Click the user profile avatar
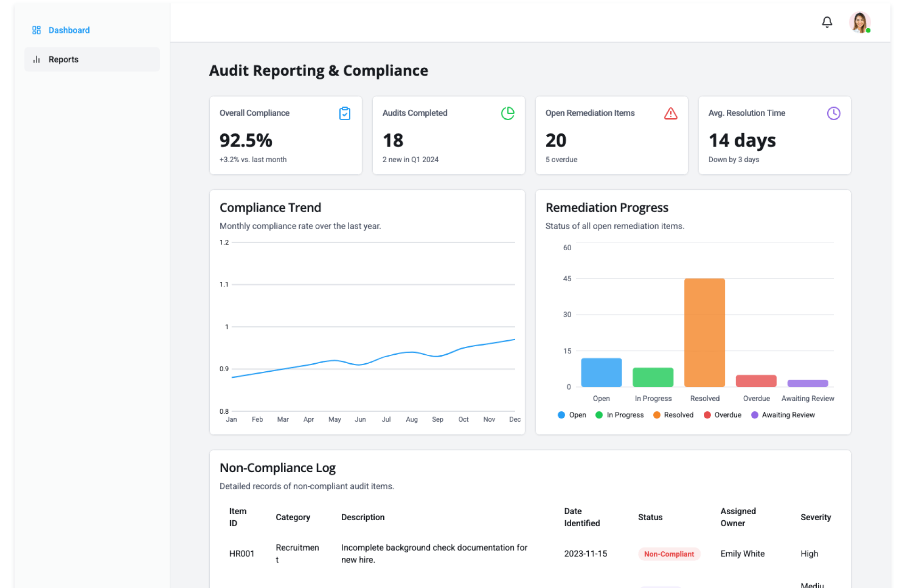This screenshot has height=588, width=905. pyautogui.click(x=859, y=22)
